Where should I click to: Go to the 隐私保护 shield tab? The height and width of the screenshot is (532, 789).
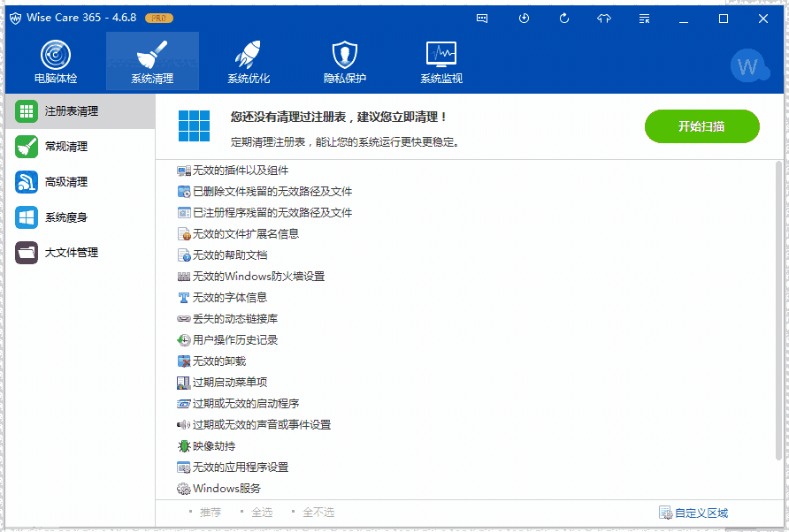pos(345,61)
